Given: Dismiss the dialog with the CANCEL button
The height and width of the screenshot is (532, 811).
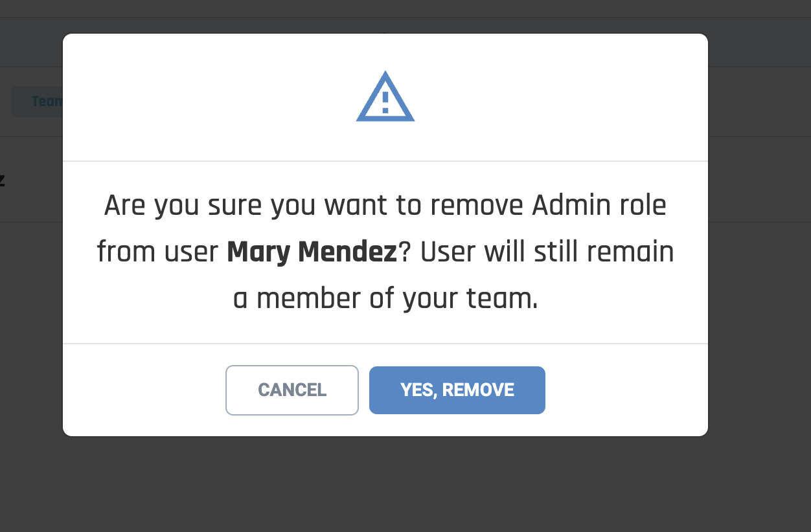Looking at the screenshot, I should [x=292, y=390].
